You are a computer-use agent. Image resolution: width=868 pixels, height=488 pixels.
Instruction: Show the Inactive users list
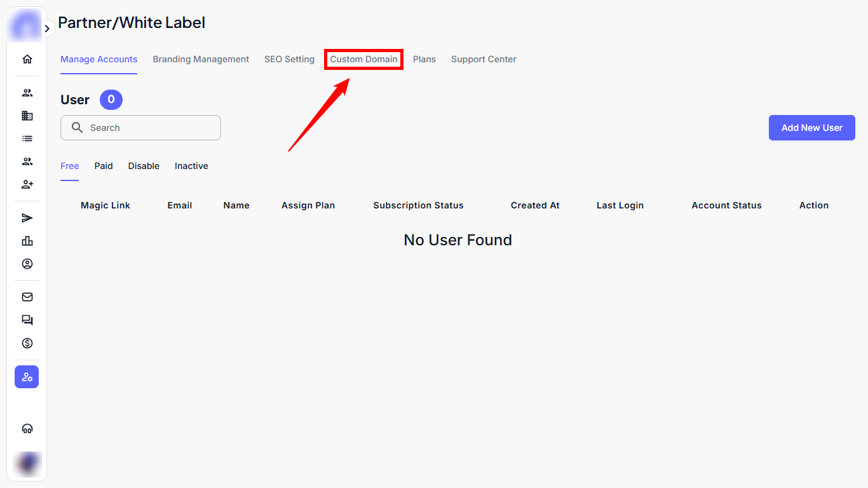click(x=191, y=166)
